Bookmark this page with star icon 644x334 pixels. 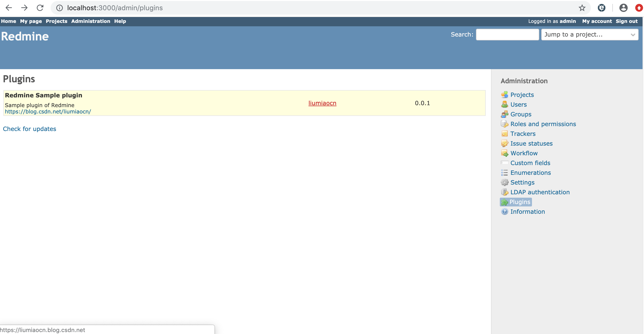(582, 8)
